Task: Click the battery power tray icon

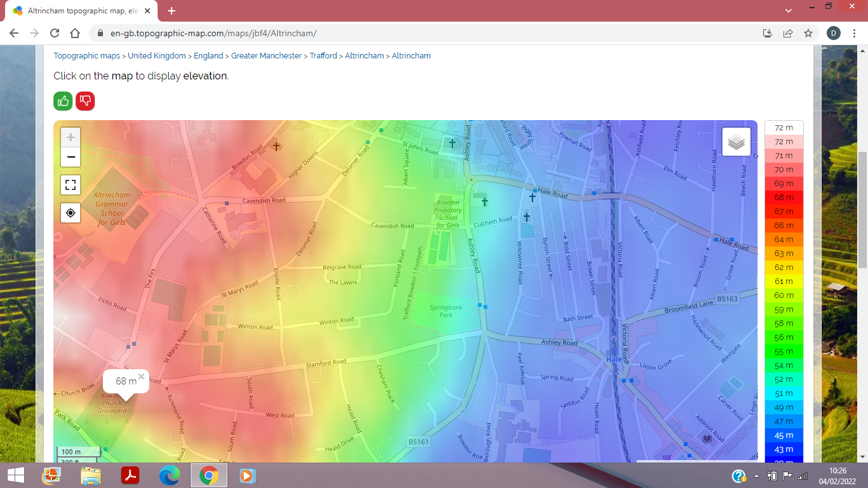Action: click(x=773, y=476)
